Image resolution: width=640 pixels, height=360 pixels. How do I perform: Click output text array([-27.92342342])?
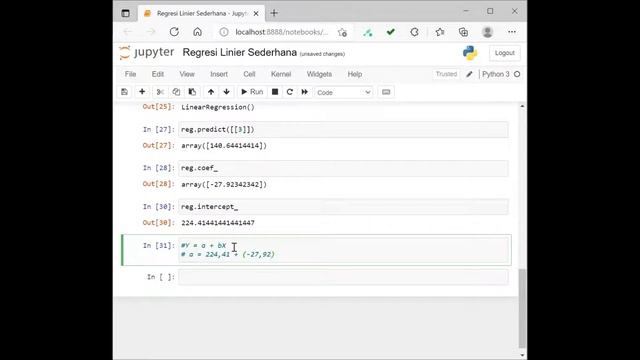click(224, 184)
